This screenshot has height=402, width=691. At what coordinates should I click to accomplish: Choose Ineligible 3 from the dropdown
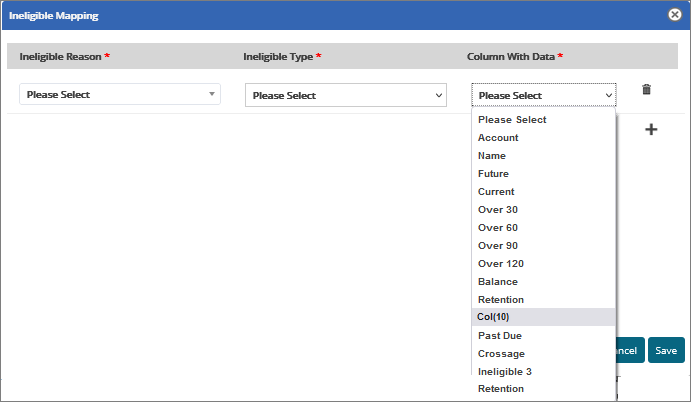pos(505,372)
